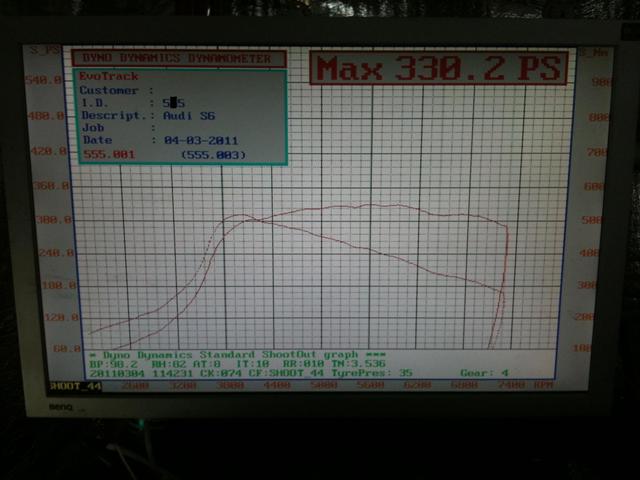
Task: Click the 3800 RPM axis label
Action: coord(231,386)
